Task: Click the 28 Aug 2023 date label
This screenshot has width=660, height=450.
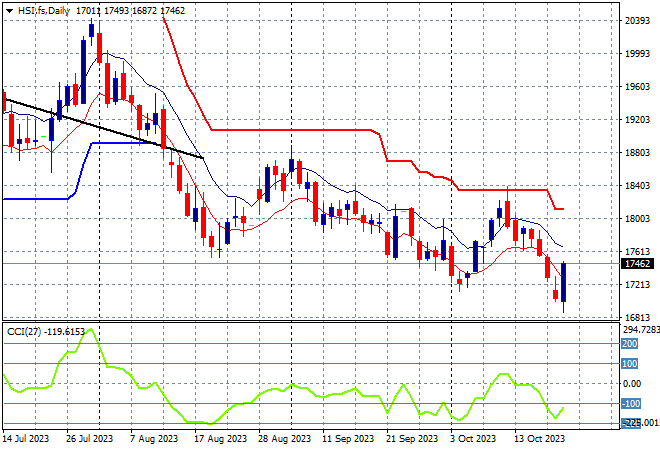Action: [285, 439]
